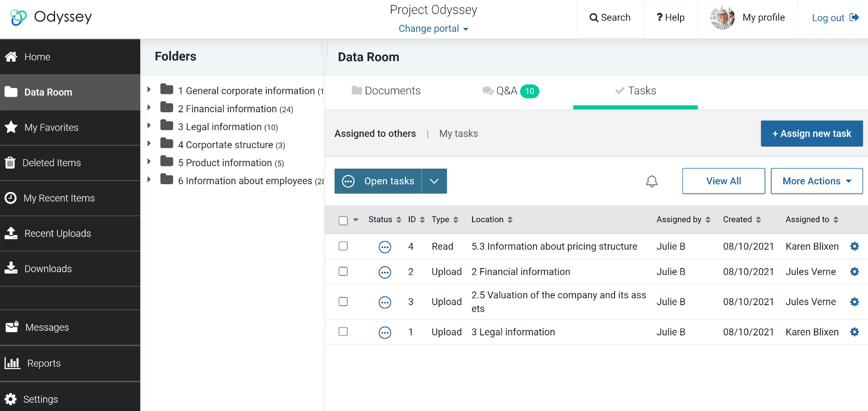
Task: Expand the 2 Financial information folder
Action: [149, 108]
